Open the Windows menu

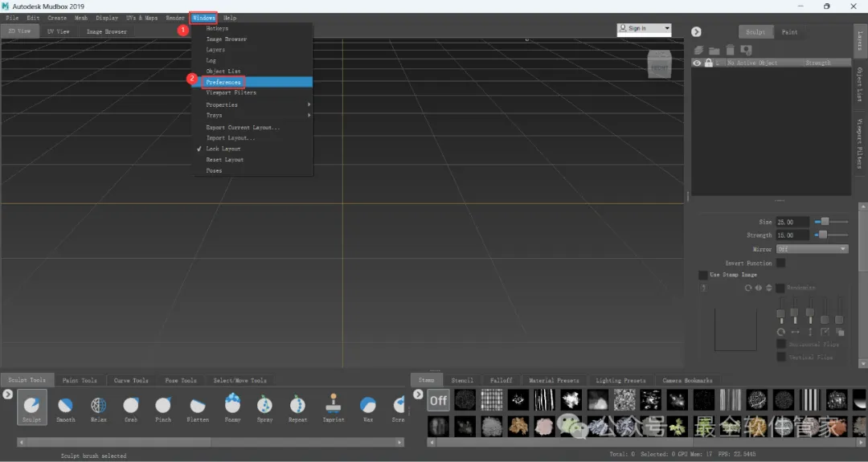203,18
